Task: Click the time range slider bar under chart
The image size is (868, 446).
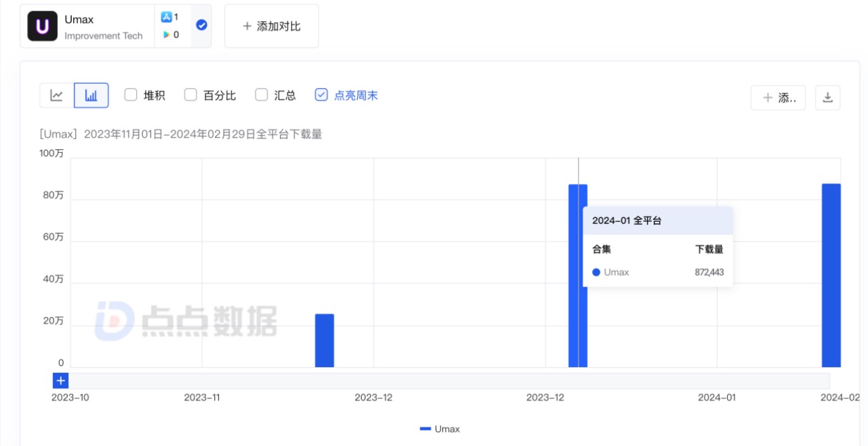Action: coord(448,381)
